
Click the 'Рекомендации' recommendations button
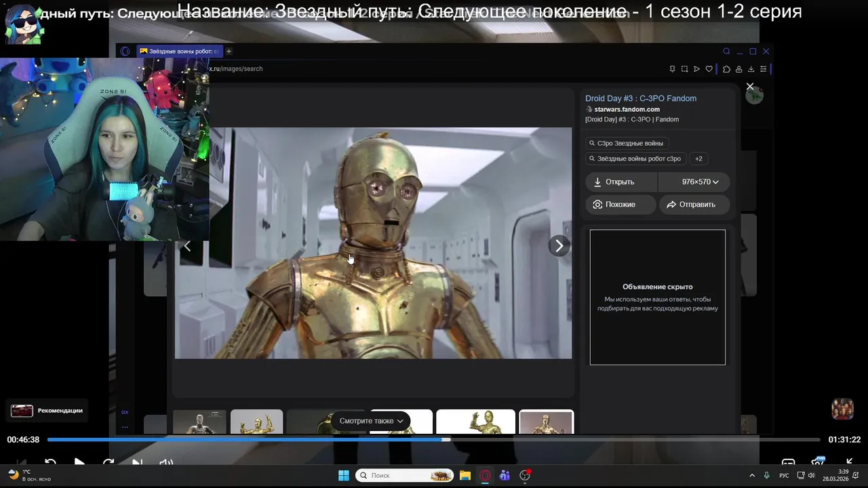(47, 411)
